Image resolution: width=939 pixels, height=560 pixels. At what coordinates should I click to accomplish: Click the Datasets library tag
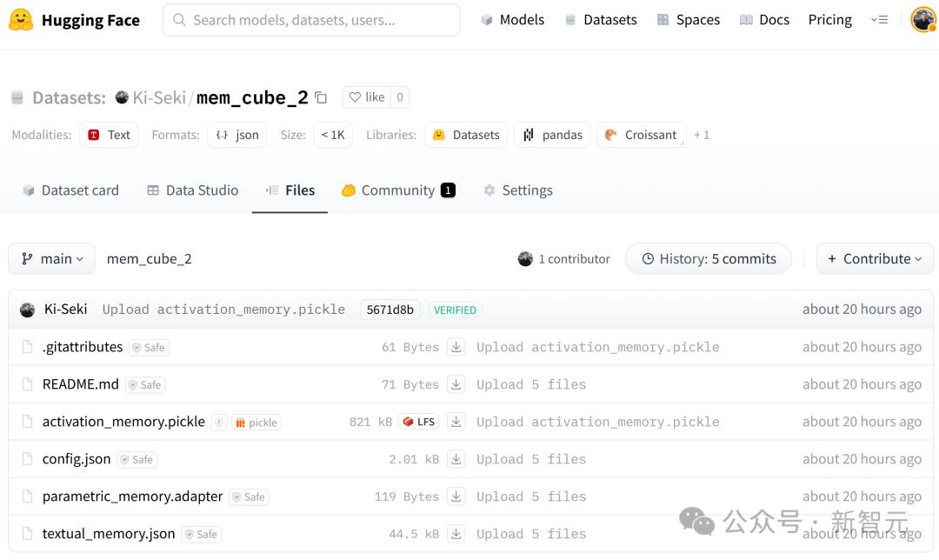coord(466,135)
